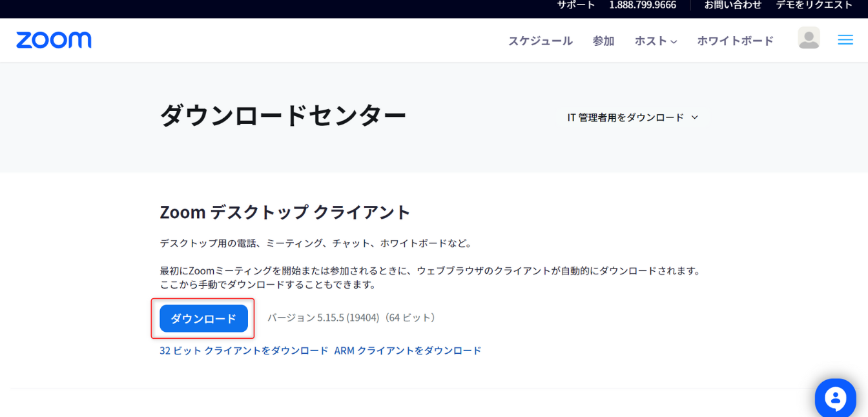Viewport: 868px width, 417px height.
Task: Go to スケジュール in the navigation
Action: 540,41
